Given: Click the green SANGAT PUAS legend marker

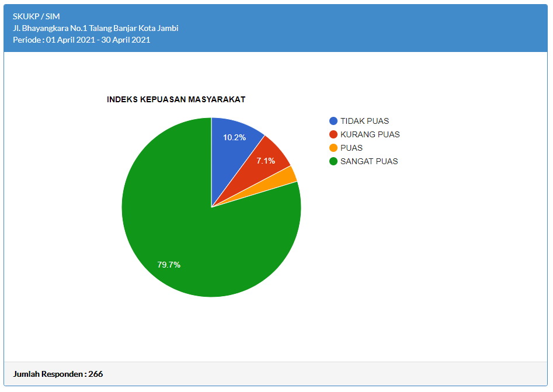Looking at the screenshot, I should pos(333,161).
